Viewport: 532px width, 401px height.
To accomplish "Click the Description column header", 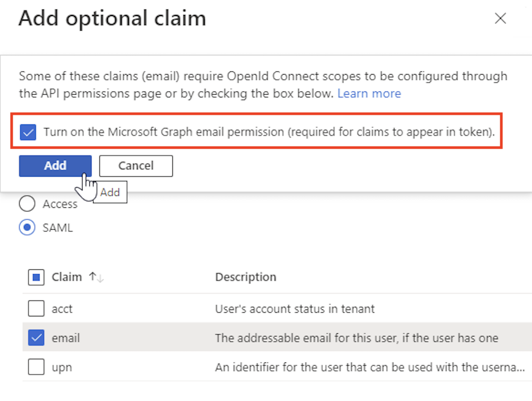I will [245, 277].
